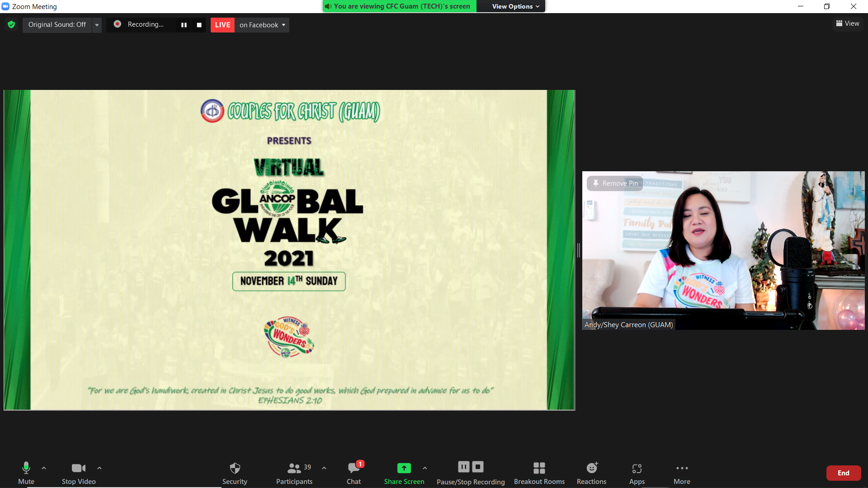This screenshot has width=868, height=488.
Task: Click the green encryption shield icon
Action: 11,24
